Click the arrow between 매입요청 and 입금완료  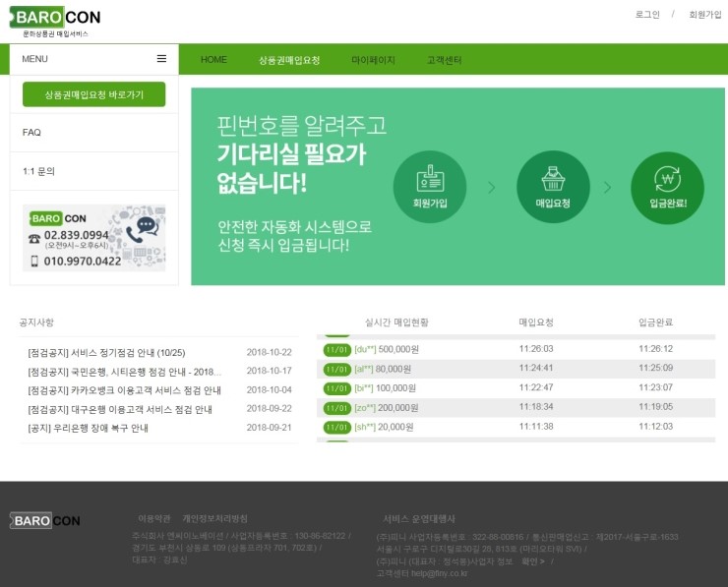pyautogui.click(x=607, y=188)
